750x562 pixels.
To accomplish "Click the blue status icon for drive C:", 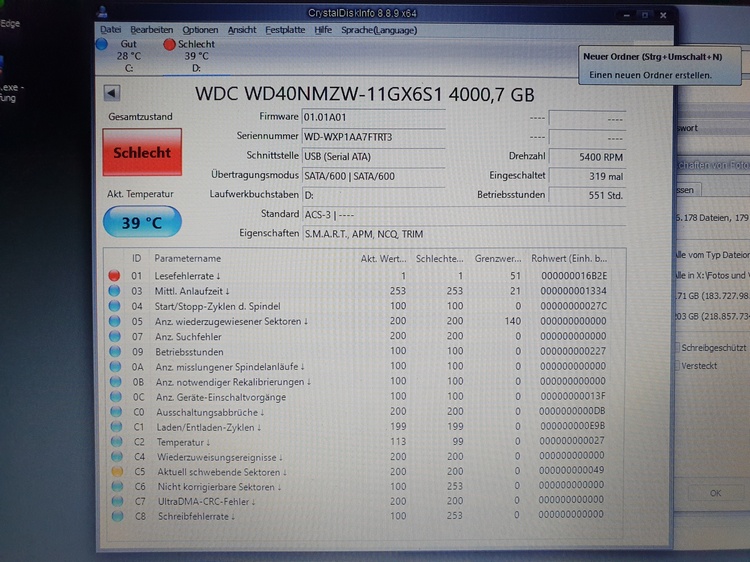I will 102,44.
